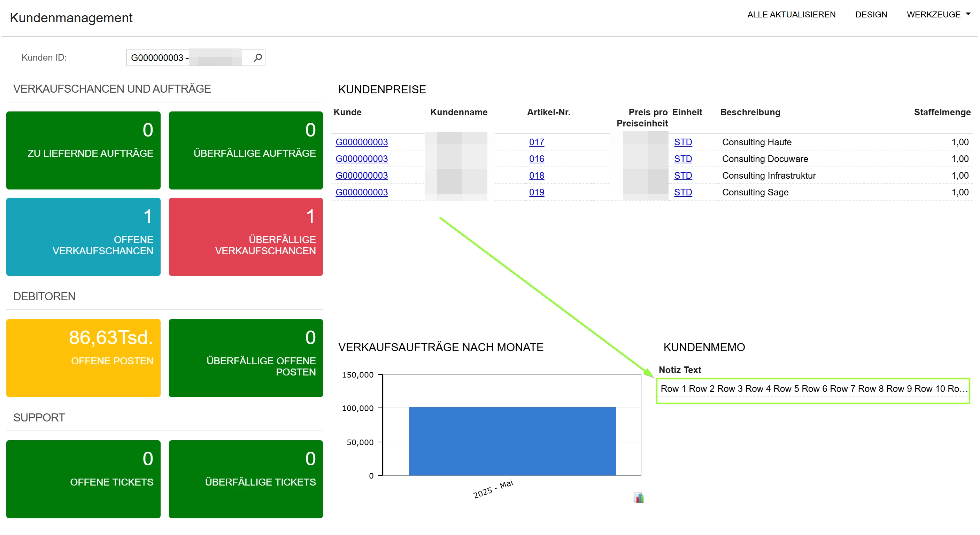Open the yellow OFFENE POSTEN tile
Screen dimensions: 980x535
[83, 358]
